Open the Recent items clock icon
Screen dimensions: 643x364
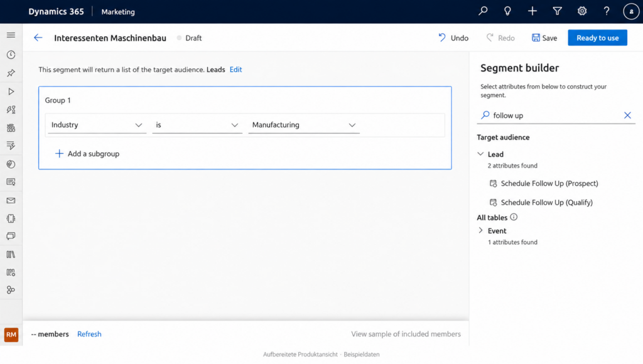(11, 55)
